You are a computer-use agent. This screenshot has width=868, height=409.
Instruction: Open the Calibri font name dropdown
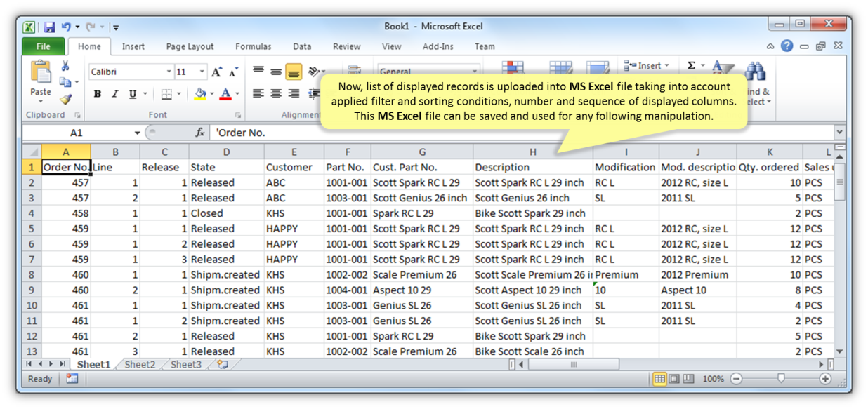click(169, 72)
